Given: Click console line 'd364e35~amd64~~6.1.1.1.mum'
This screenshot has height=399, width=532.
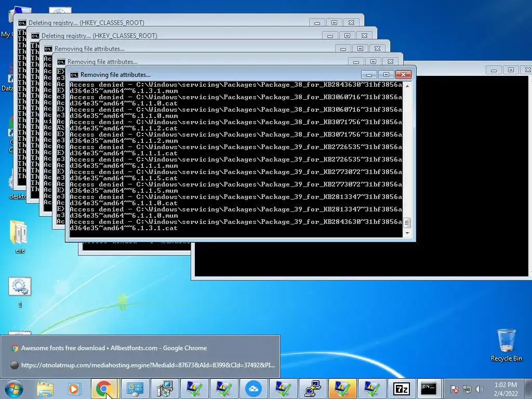Looking at the screenshot, I should pyautogui.click(x=124, y=166).
